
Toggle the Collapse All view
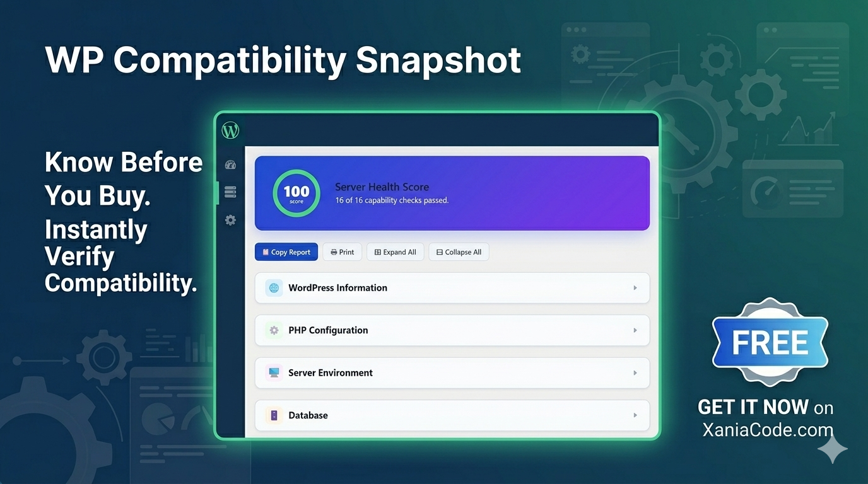pos(459,251)
